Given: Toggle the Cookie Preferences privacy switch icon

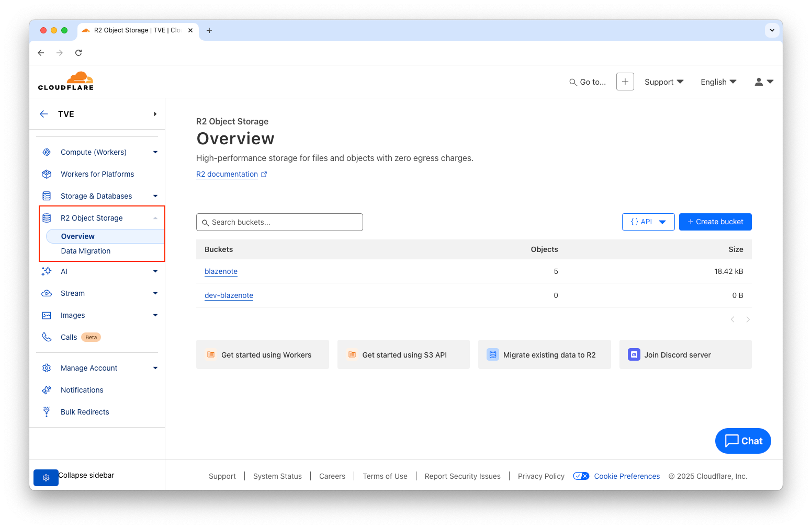Looking at the screenshot, I should (581, 476).
